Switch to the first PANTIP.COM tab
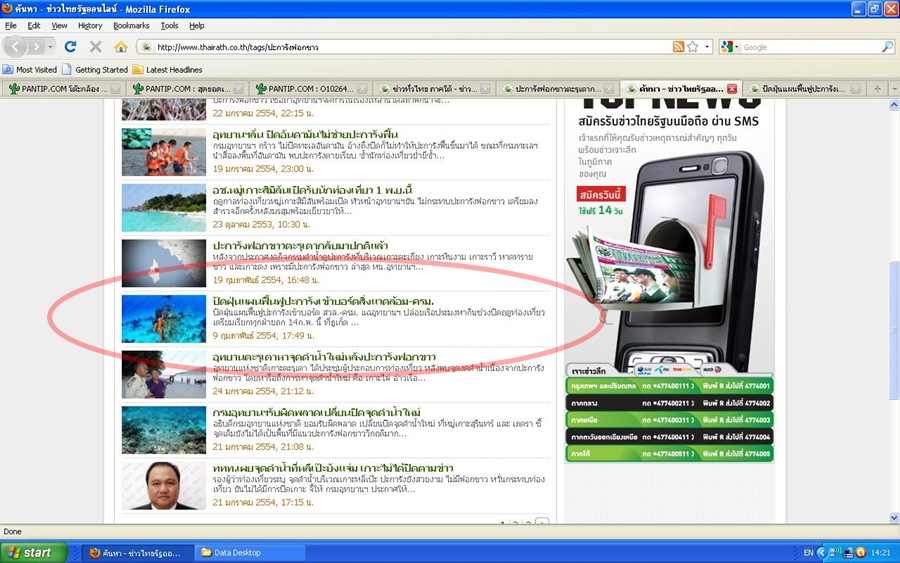 63,88
